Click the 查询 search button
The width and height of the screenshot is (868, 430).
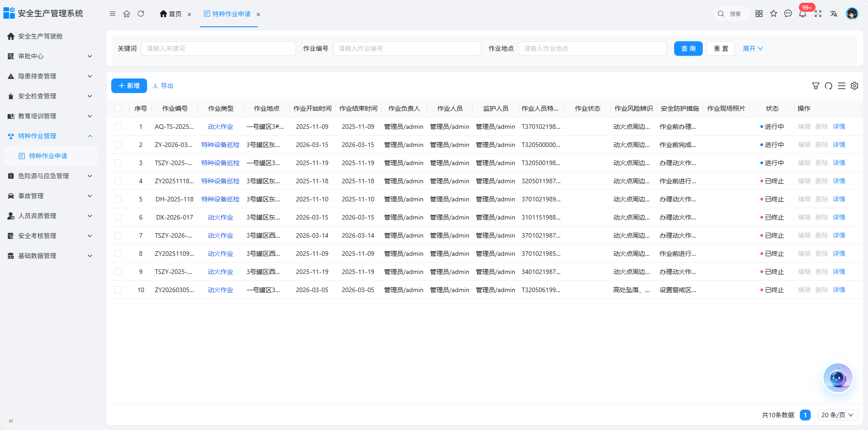[688, 49]
